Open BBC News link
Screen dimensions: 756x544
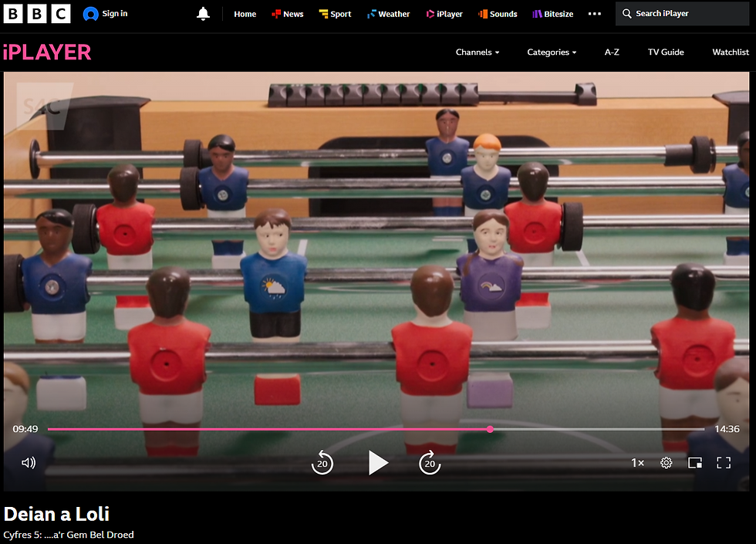point(287,14)
